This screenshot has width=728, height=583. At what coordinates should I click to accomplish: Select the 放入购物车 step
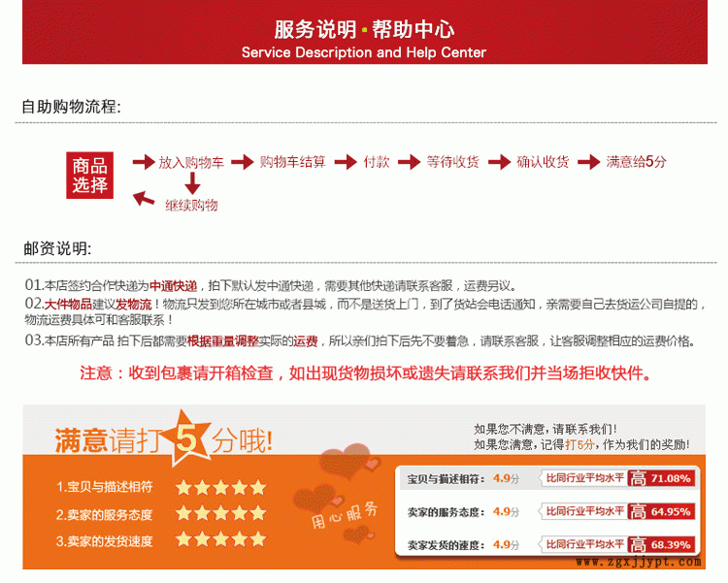pyautogui.click(x=191, y=162)
